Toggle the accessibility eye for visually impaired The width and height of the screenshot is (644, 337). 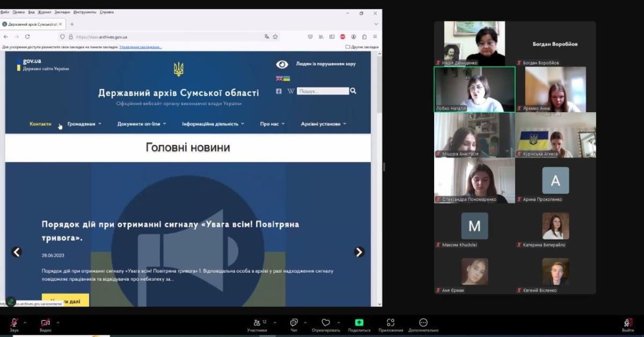[x=282, y=64]
